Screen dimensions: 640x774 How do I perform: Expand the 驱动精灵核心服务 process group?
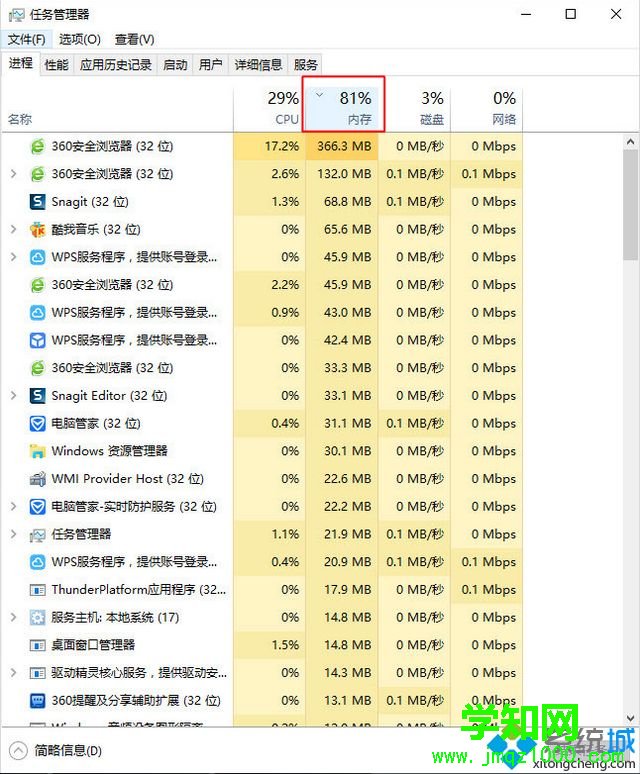[14, 672]
